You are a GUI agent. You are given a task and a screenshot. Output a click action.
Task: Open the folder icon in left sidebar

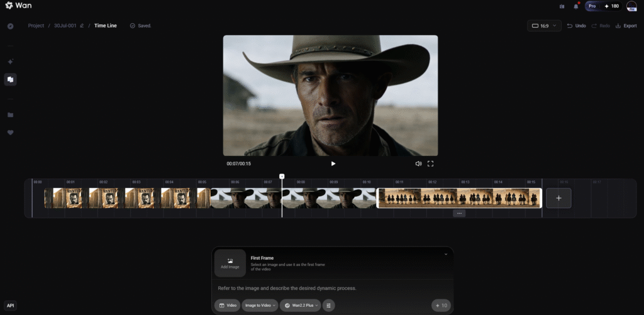10,115
